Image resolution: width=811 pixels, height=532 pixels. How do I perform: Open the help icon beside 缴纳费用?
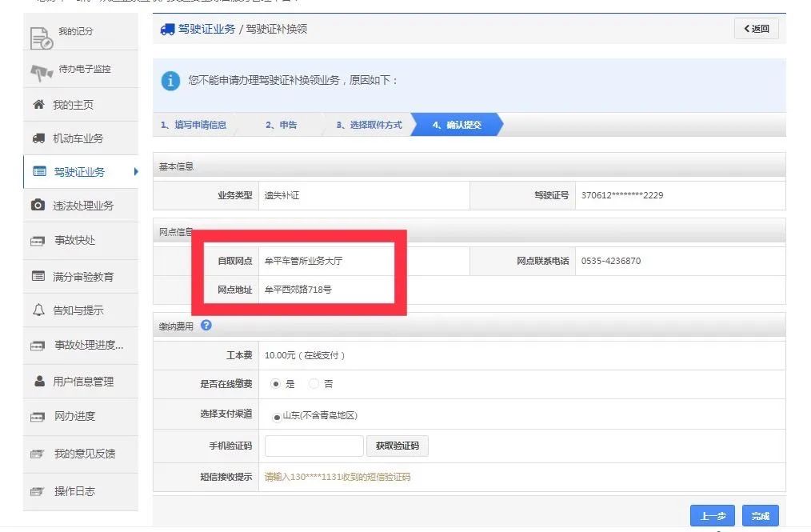(206, 325)
